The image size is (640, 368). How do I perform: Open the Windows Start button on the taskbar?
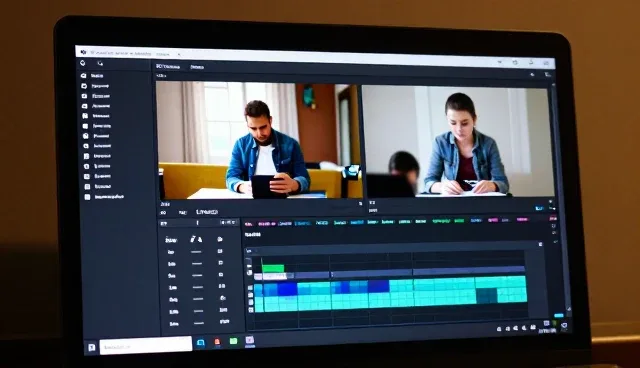pos(92,347)
